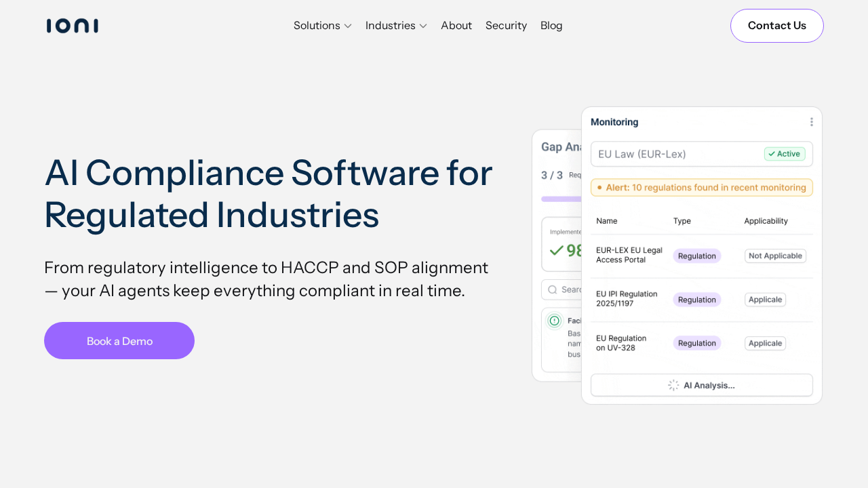This screenshot has width=868, height=488.
Task: Toggle the Not Applicable tag for EUR-LEX
Action: (x=775, y=256)
